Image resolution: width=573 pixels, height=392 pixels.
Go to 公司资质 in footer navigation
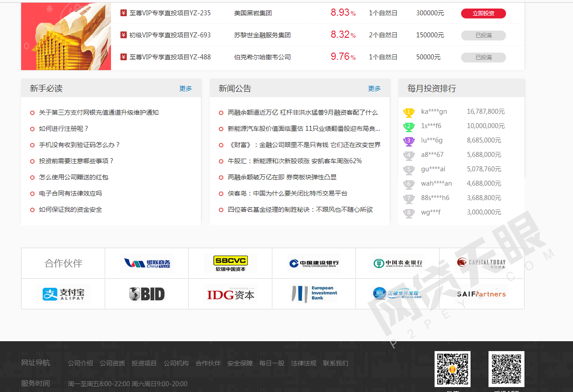[x=112, y=363]
